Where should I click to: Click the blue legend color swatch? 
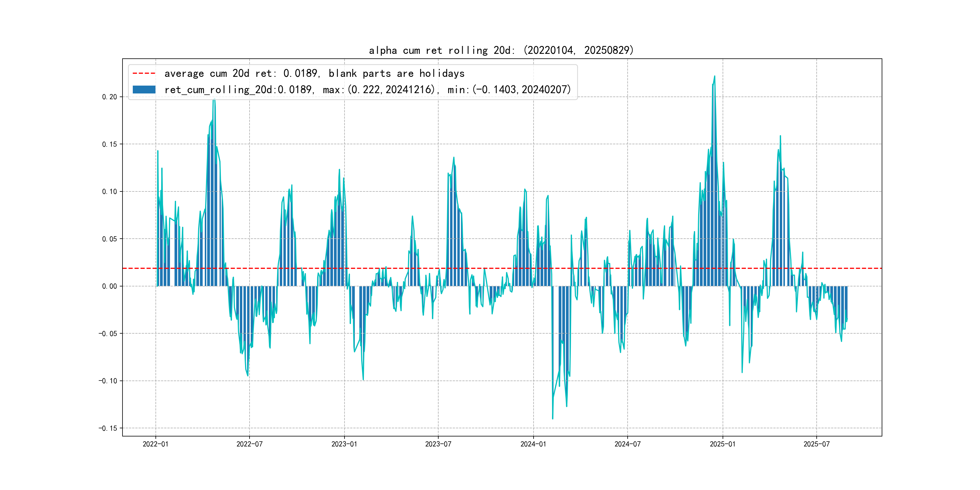[144, 90]
